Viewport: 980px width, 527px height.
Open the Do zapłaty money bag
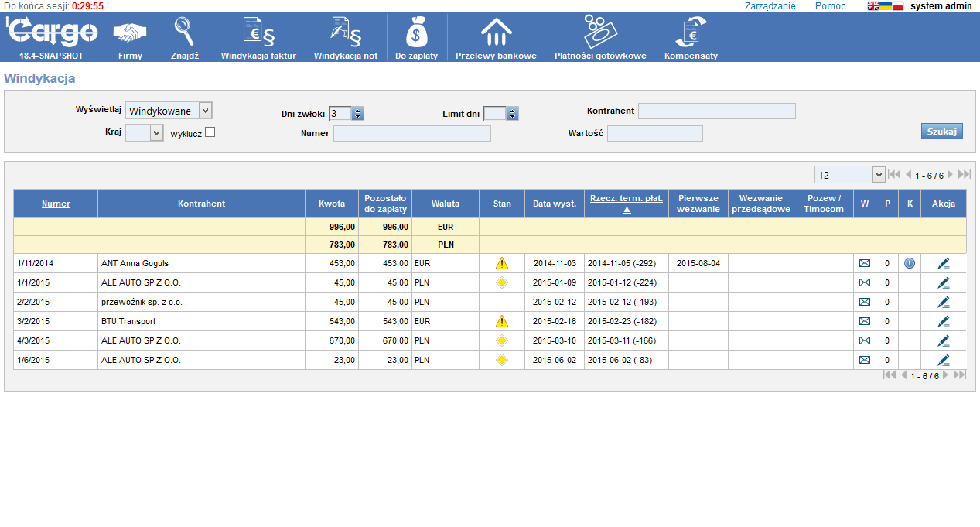point(416,33)
